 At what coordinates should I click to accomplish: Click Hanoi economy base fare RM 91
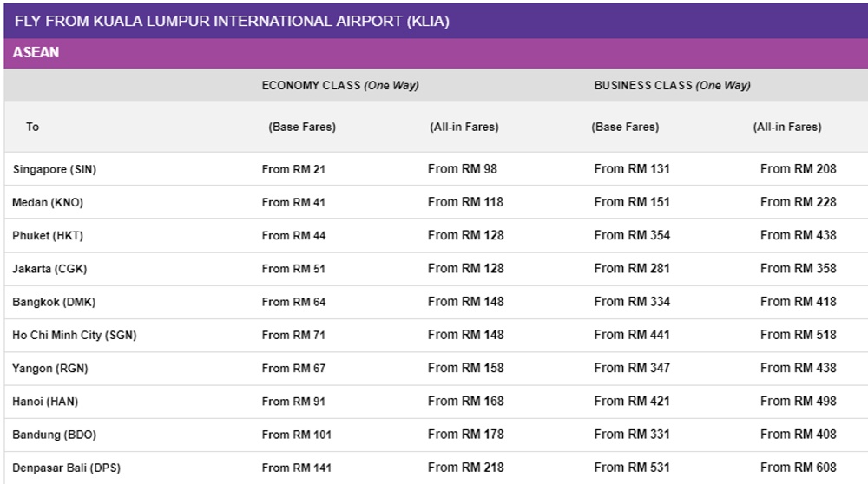tap(293, 402)
